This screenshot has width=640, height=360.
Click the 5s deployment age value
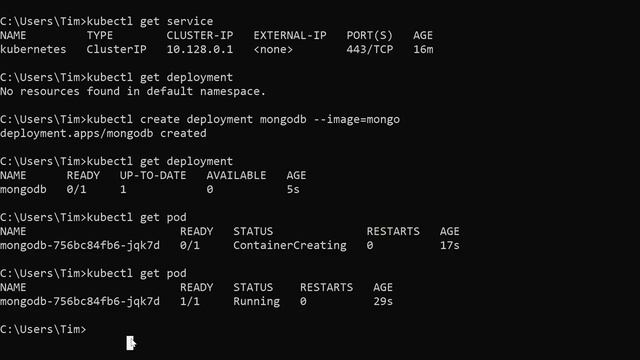293,189
